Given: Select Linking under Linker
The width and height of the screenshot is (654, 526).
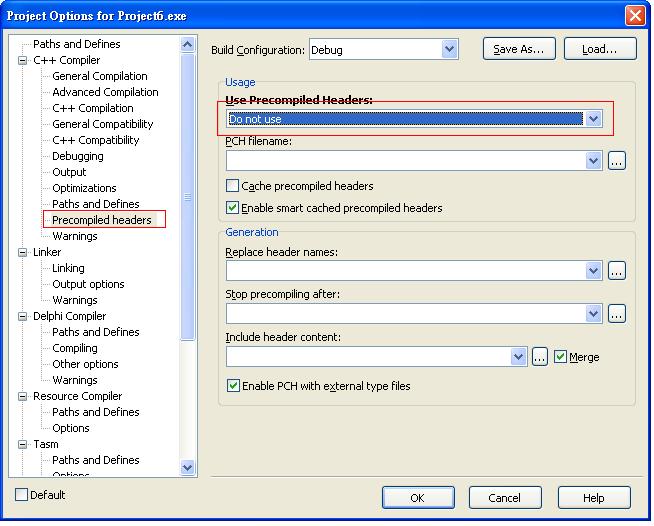Looking at the screenshot, I should coord(68,268).
